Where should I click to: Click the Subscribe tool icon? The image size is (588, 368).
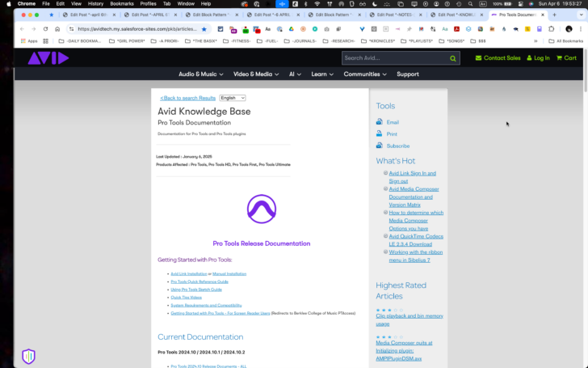380,146
